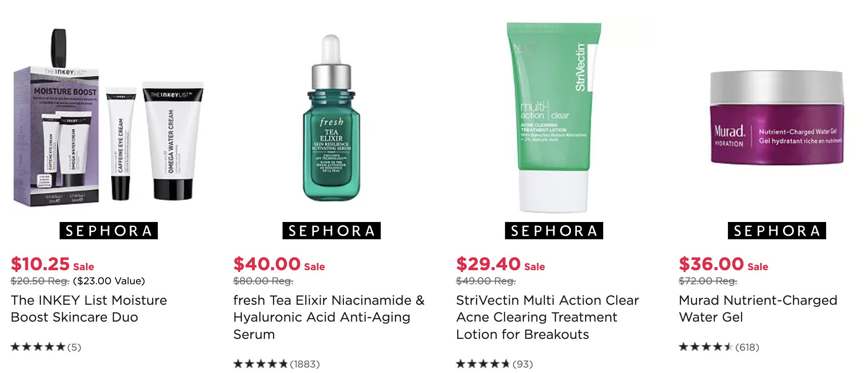The height and width of the screenshot is (373, 868).
Task: View star rating for INKEY List duo
Action: 38,347
